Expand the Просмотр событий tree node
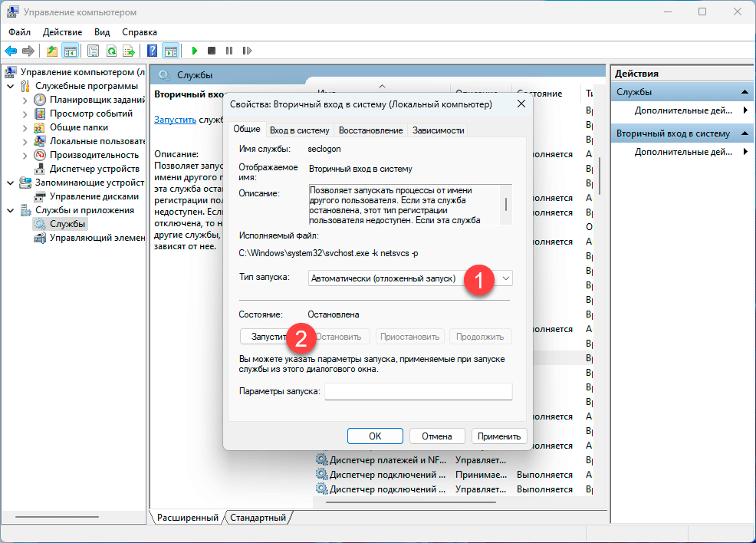Image resolution: width=756 pixels, height=543 pixels. click(25, 114)
